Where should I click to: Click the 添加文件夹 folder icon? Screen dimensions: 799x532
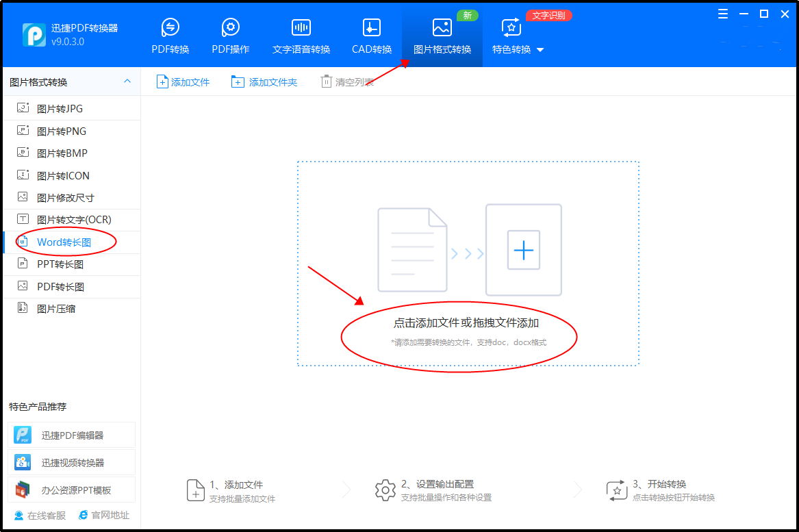click(238, 81)
